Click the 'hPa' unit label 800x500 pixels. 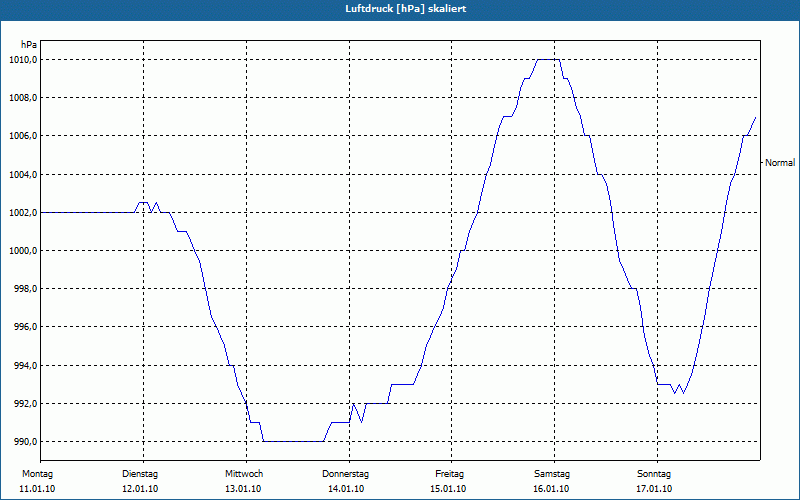[x=29, y=45]
